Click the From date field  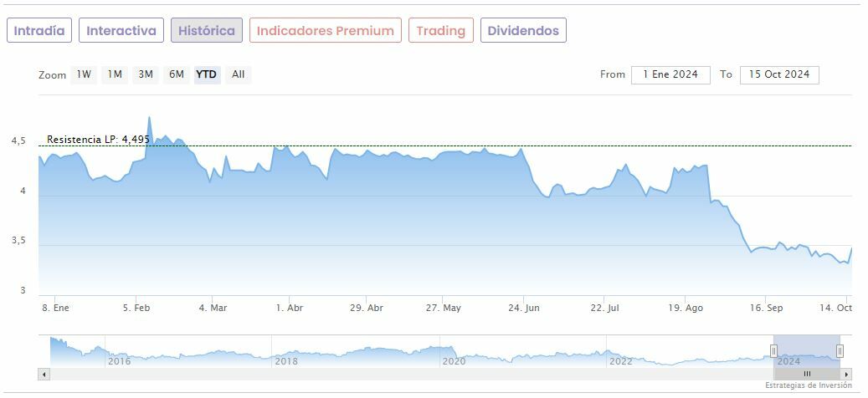670,74
